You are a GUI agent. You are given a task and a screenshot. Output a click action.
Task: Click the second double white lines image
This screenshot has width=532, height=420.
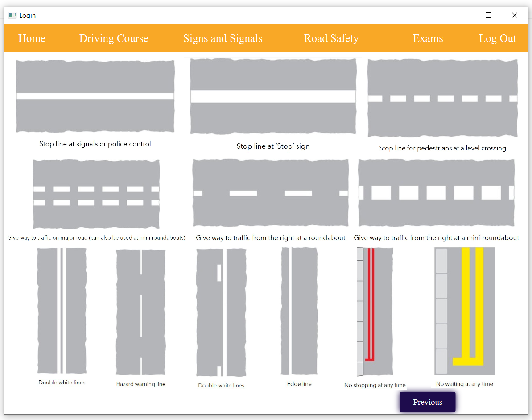221,312
